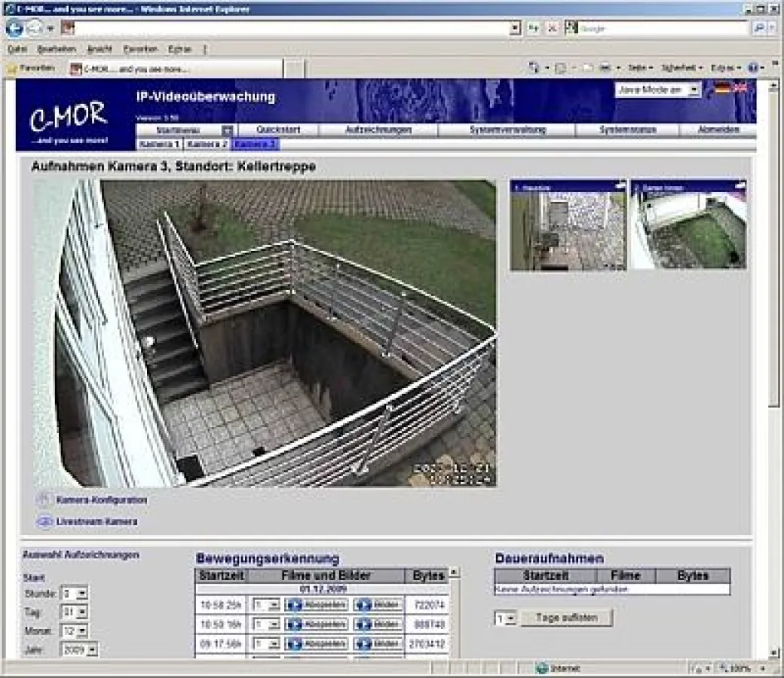
Task: Toggle the Java-Mode setting
Action: click(x=659, y=90)
